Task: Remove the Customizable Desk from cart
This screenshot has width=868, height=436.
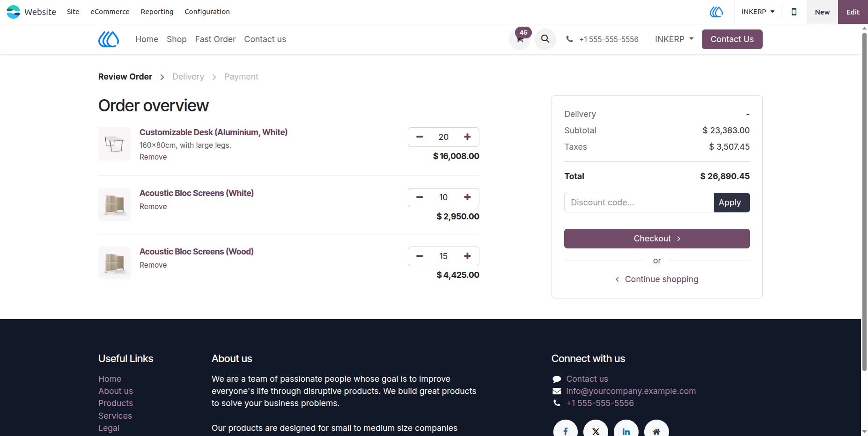Action: (153, 157)
